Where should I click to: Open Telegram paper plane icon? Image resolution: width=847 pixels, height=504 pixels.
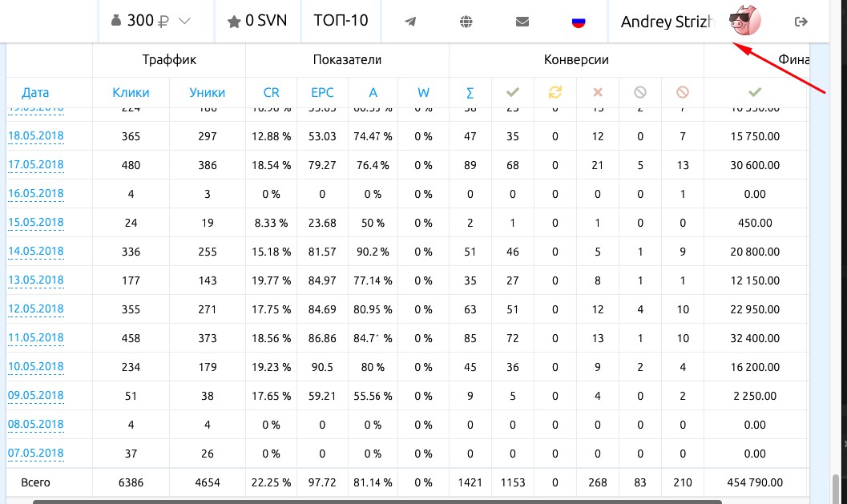coord(410,22)
